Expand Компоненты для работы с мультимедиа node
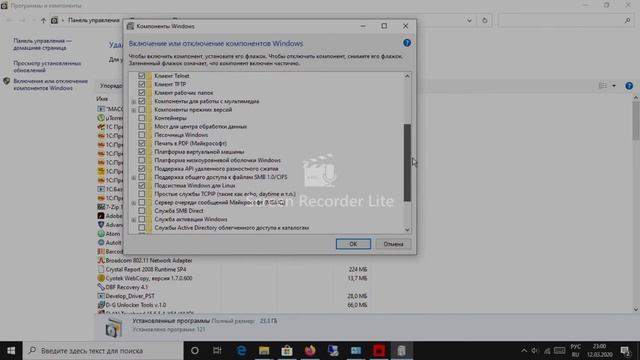 [x=133, y=102]
